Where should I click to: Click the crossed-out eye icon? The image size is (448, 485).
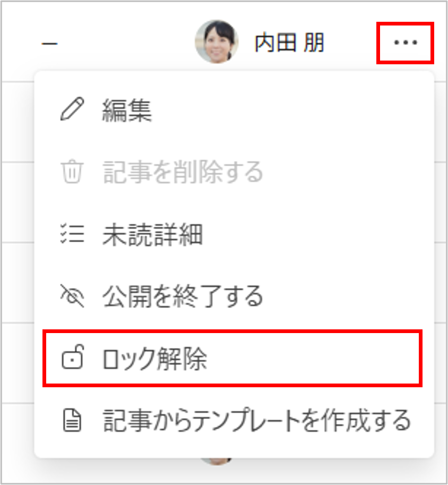pyautogui.click(x=72, y=296)
